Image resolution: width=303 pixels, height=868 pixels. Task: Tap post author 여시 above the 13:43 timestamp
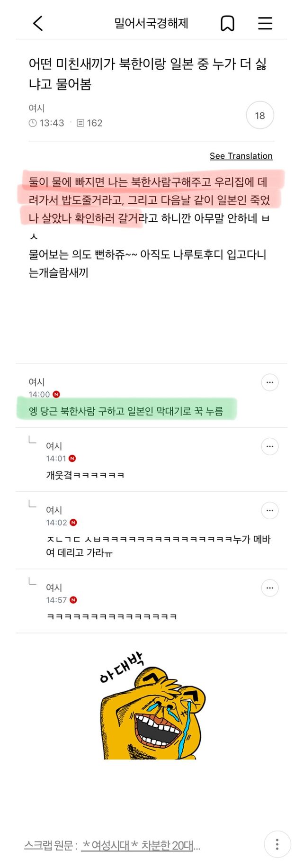(x=36, y=108)
